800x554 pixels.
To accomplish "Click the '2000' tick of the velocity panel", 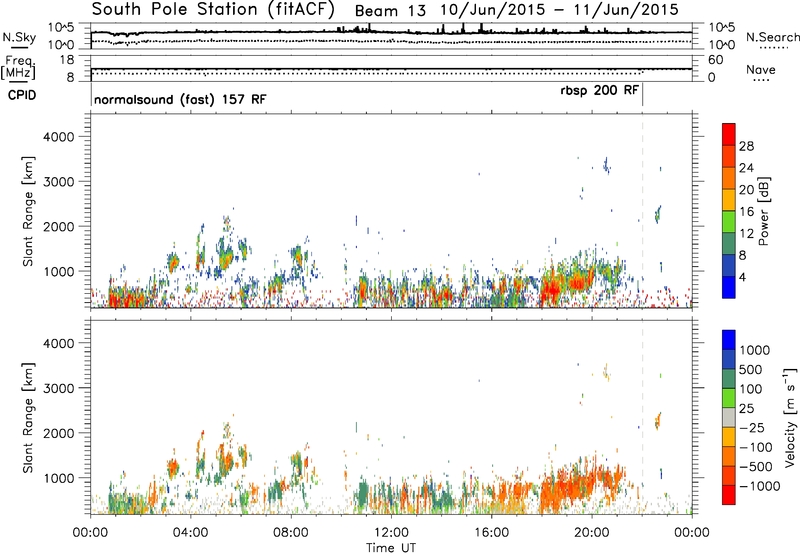I will pos(59,433).
